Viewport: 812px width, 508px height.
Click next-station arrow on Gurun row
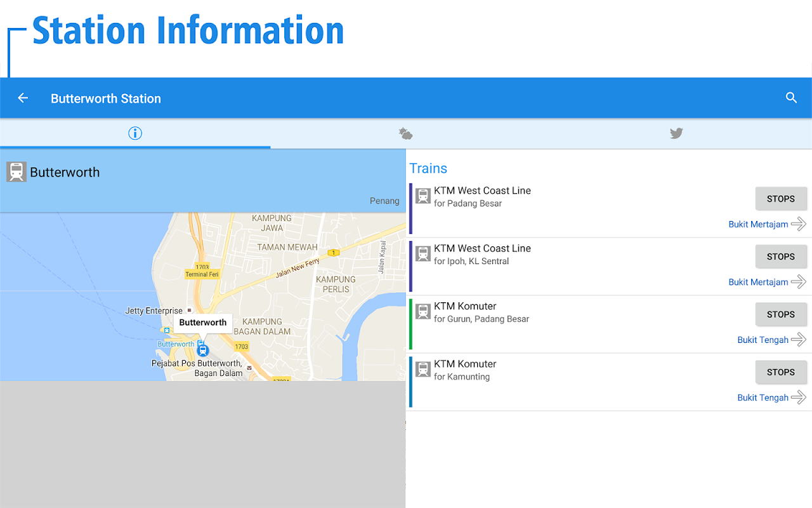[x=799, y=340]
